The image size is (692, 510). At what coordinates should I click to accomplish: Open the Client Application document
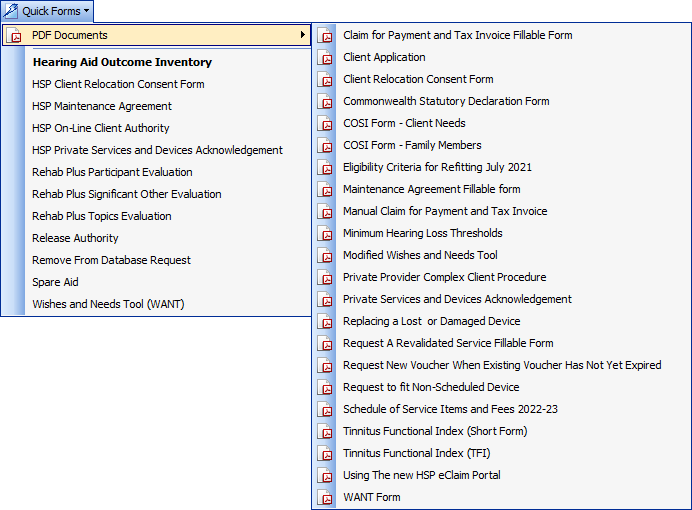[384, 57]
